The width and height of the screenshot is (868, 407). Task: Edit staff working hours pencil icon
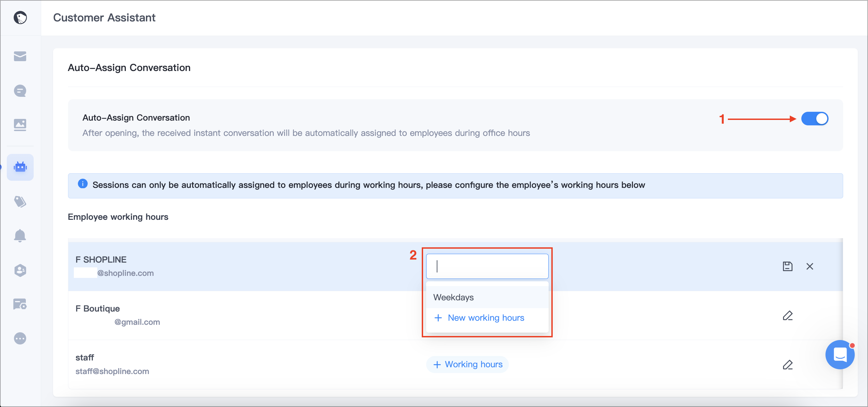(x=788, y=365)
